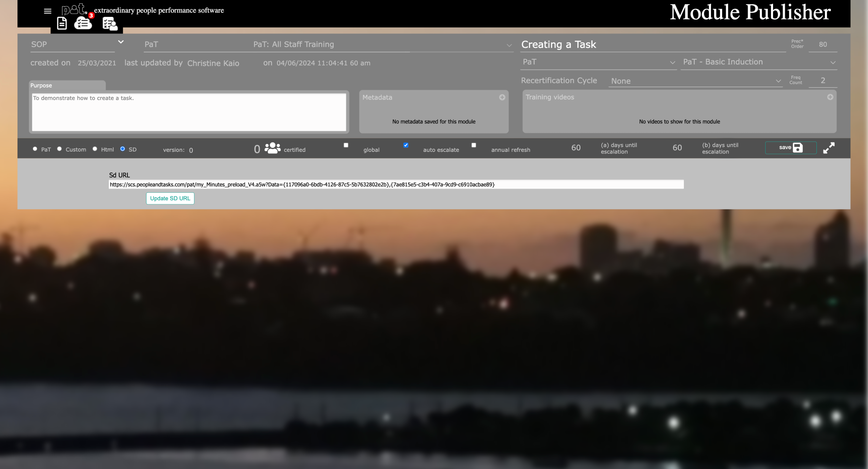Add metadata with the plus icon
The height and width of the screenshot is (469, 868).
(x=502, y=97)
